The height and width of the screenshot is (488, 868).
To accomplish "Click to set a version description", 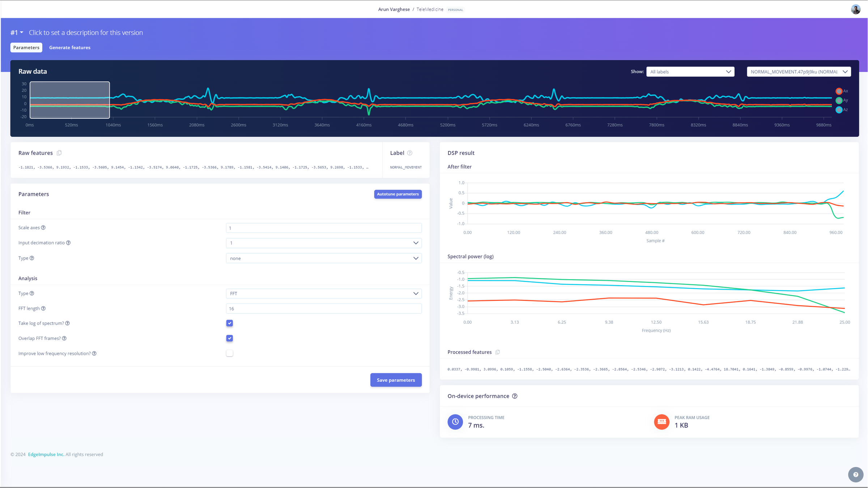I will (86, 33).
